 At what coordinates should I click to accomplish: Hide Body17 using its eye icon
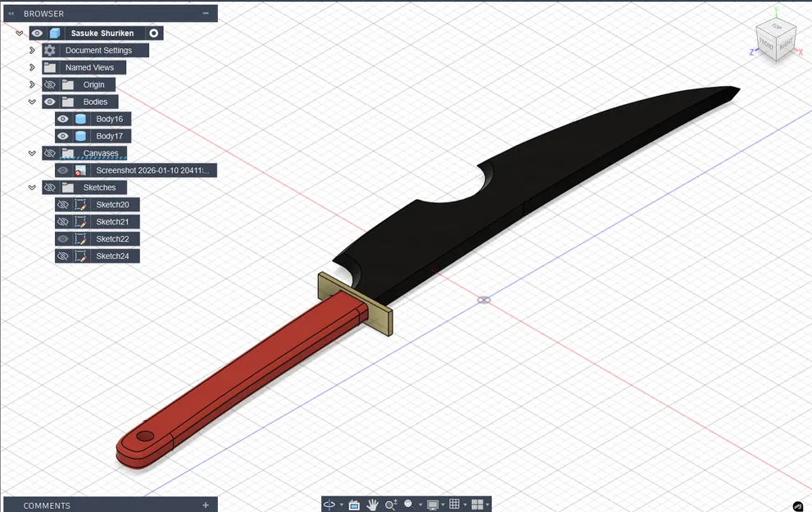(62, 135)
